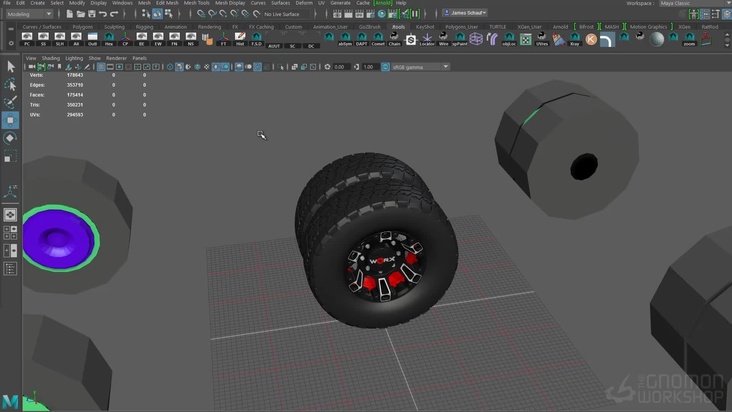Click the Substance S shelf icon
732x412 pixels.
tap(411, 40)
